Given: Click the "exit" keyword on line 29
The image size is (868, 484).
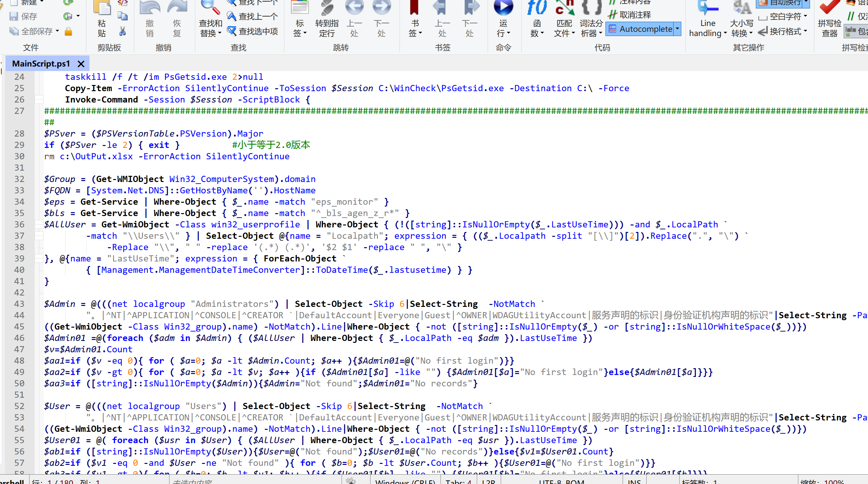Looking at the screenshot, I should (159, 145).
